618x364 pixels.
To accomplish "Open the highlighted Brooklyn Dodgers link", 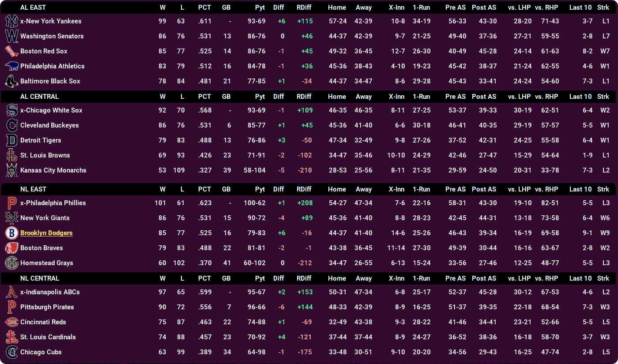I will click(46, 233).
